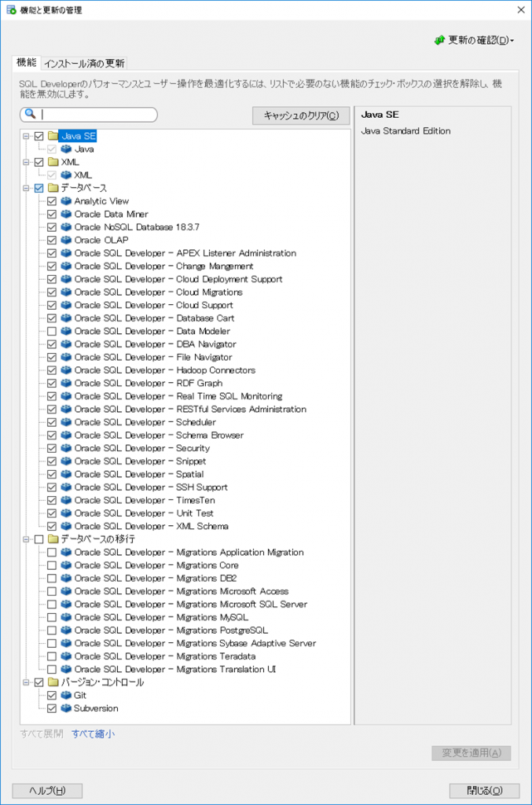The image size is (532, 805).
Task: Click the 変更を適用 button
Action: (471, 752)
